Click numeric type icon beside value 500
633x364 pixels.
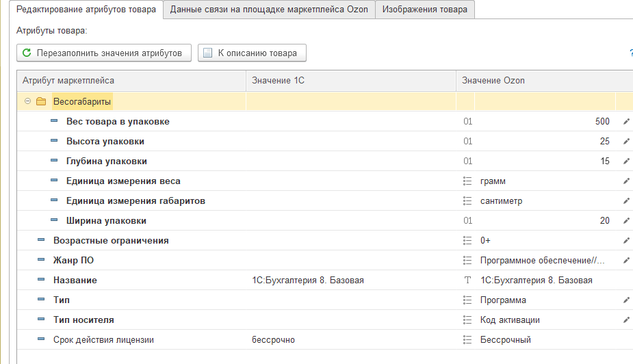[x=468, y=122]
